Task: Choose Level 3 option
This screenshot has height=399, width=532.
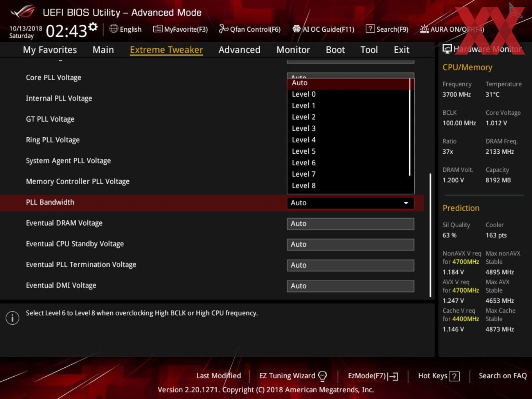Action: tap(348, 128)
